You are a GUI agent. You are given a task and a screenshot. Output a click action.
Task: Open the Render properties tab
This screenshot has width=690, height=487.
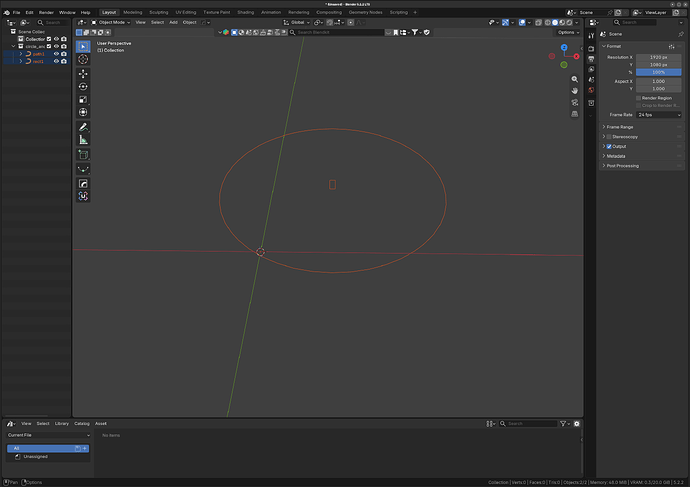pyautogui.click(x=591, y=48)
